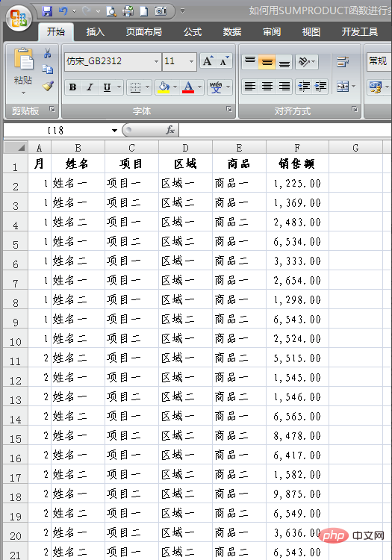Image resolution: width=392 pixels, height=560 pixels.
Task: Create a new blank document icon
Action: (x=143, y=11)
